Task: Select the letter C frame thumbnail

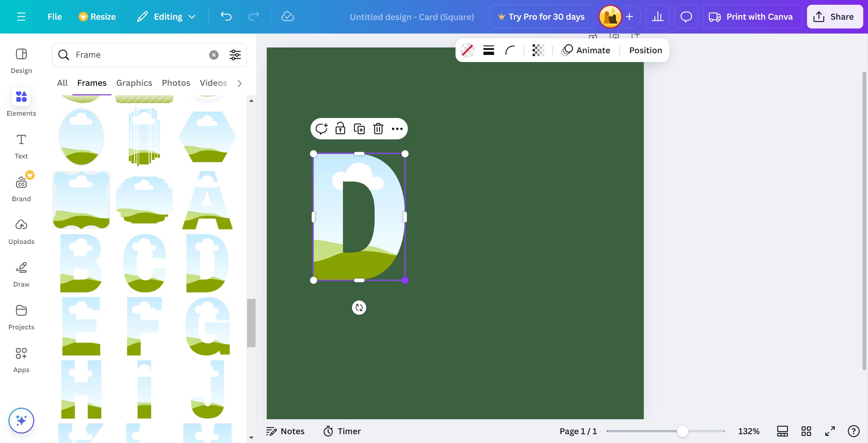Action: (144, 263)
